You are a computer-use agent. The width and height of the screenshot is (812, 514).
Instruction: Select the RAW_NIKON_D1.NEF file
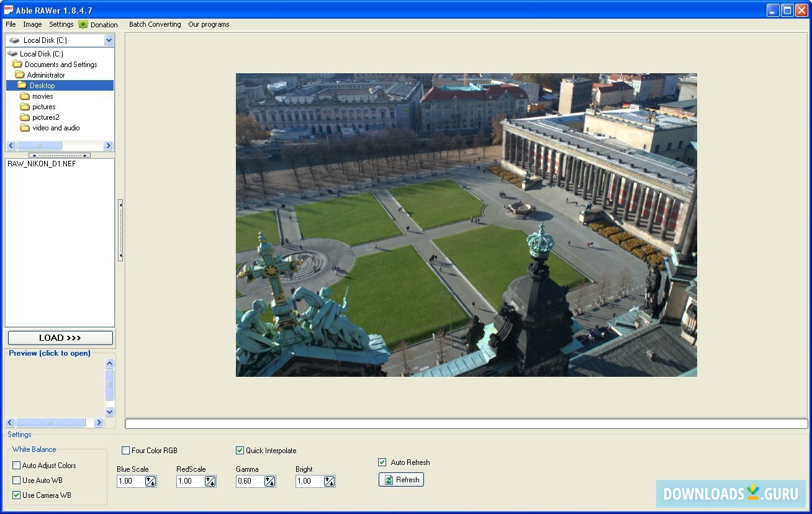click(42, 164)
